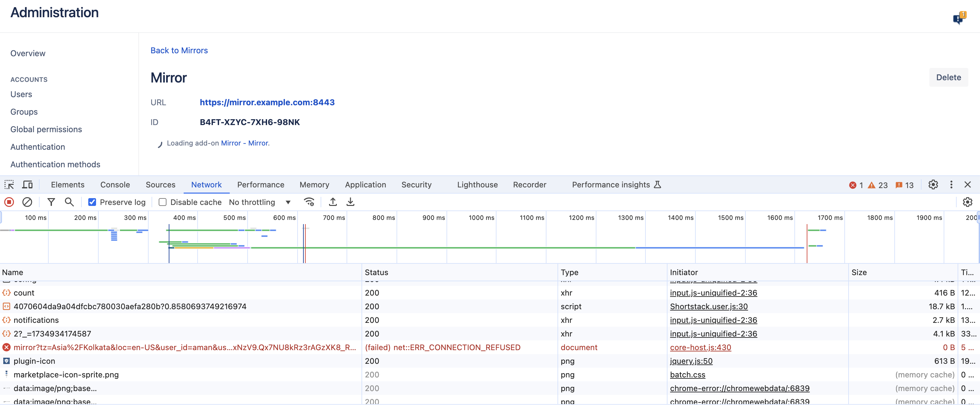Click the Mirror - Mirror add-on link
The width and height of the screenshot is (980, 406).
245,143
